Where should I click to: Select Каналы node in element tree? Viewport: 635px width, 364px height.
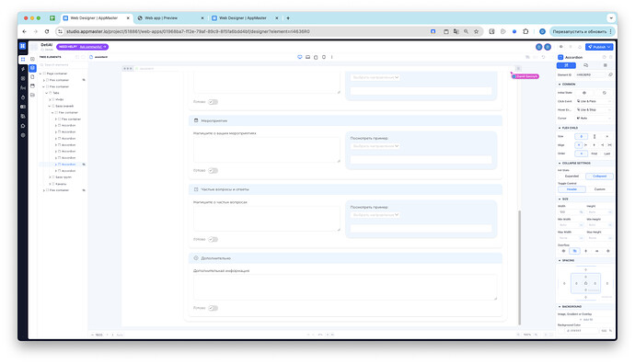click(x=61, y=184)
